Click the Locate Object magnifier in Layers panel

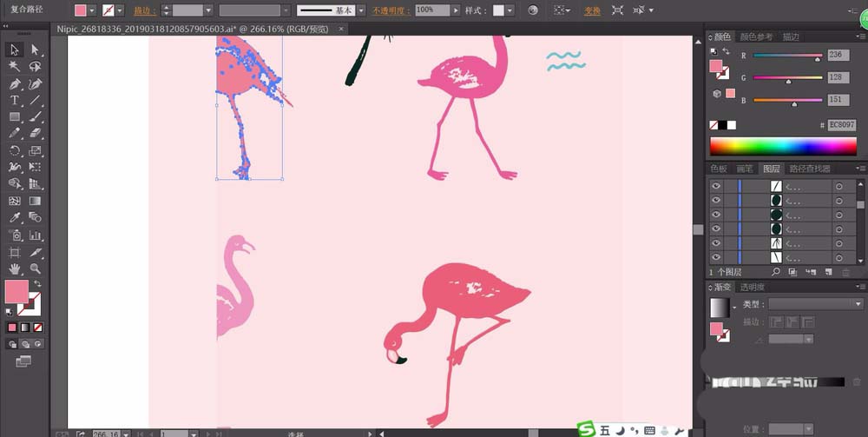click(776, 272)
